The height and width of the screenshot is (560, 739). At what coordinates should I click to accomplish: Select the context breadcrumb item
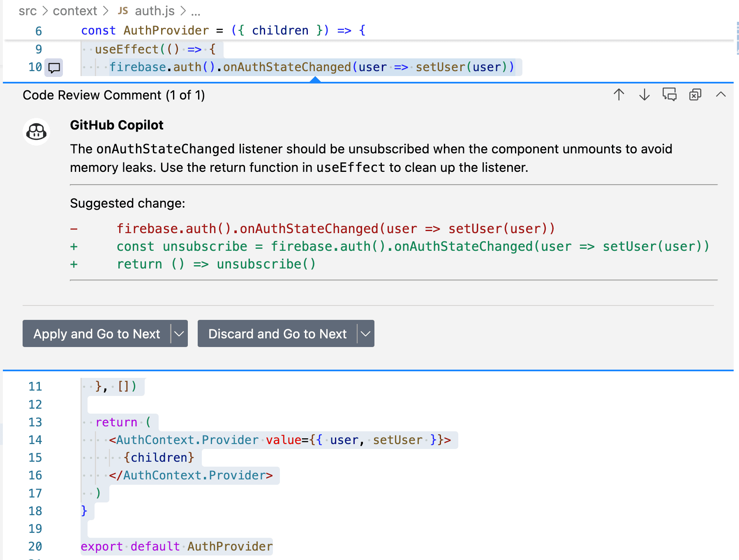pos(75,11)
